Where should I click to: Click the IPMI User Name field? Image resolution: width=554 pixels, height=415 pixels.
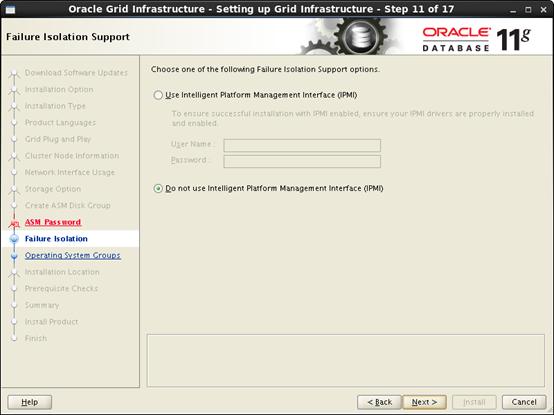[302, 145]
